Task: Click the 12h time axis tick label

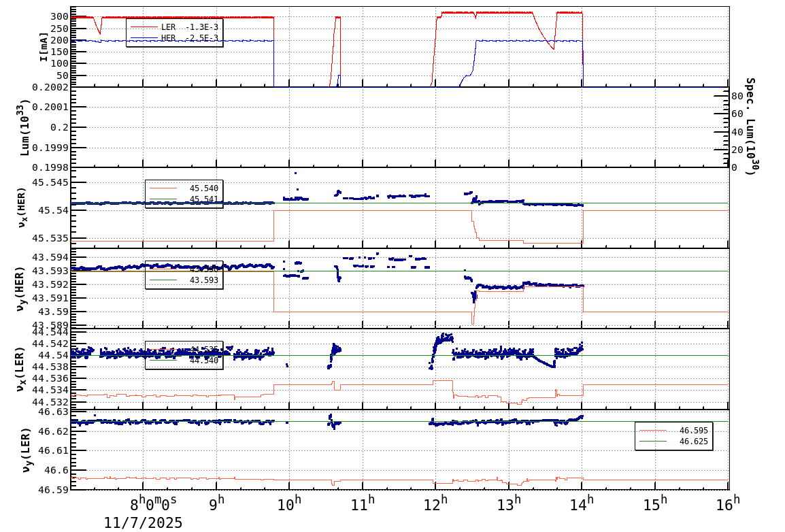Action: tap(435, 503)
